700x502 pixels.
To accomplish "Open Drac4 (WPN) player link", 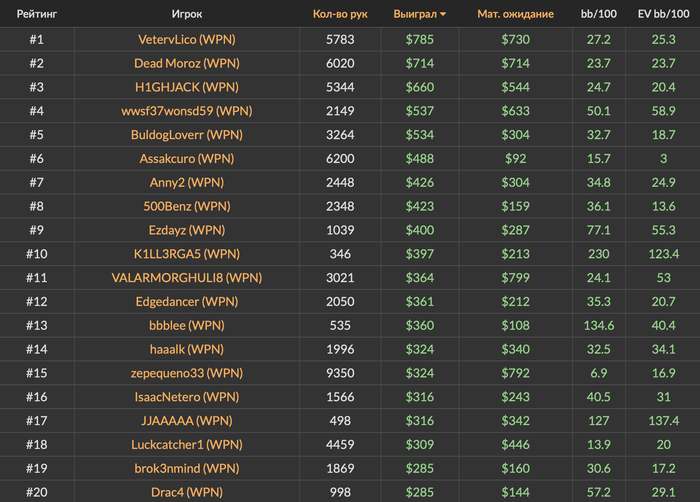I will pyautogui.click(x=187, y=492).
